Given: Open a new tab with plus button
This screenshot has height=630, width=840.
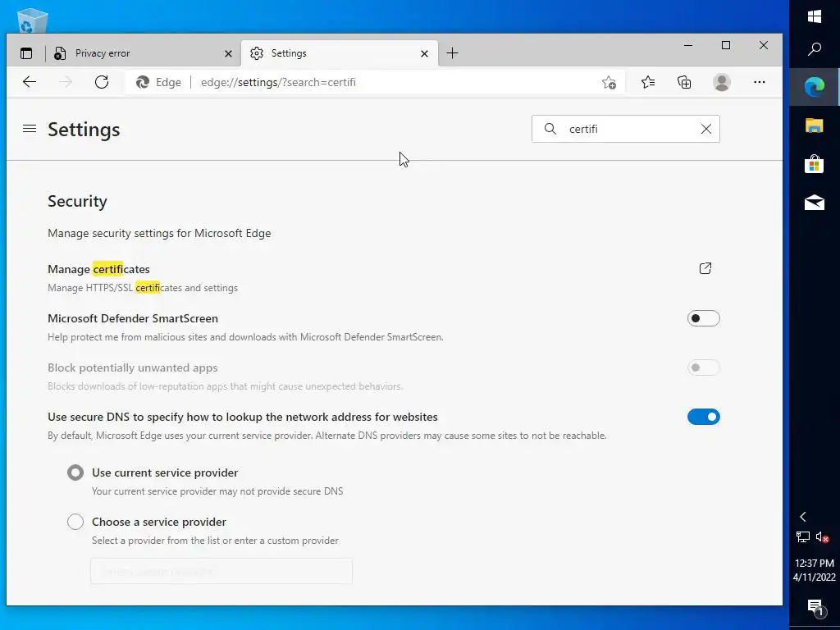Looking at the screenshot, I should tap(452, 53).
